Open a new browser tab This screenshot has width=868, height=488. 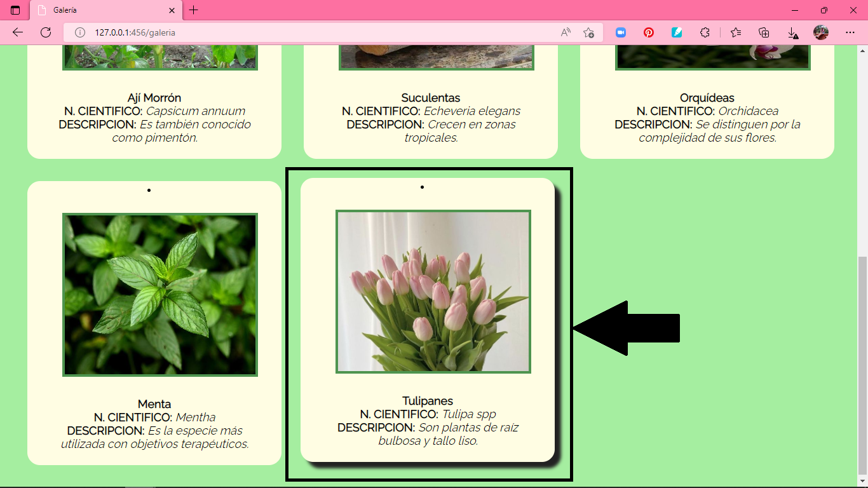pos(193,10)
